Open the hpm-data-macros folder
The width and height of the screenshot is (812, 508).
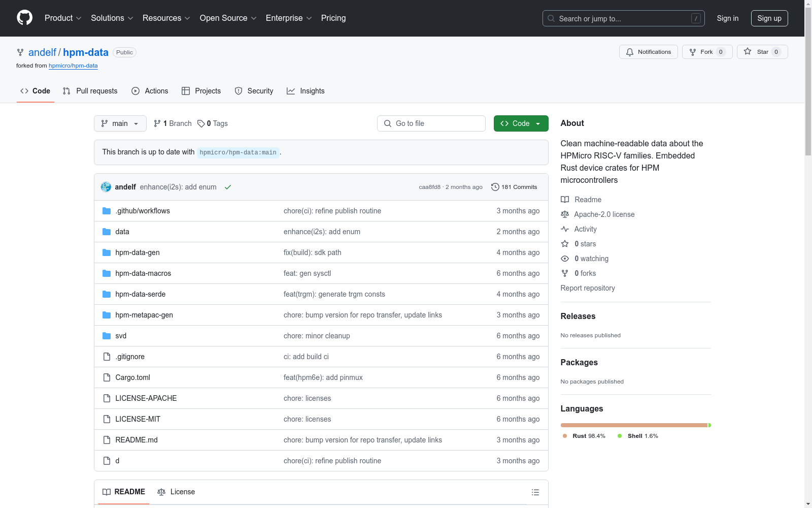click(x=143, y=273)
